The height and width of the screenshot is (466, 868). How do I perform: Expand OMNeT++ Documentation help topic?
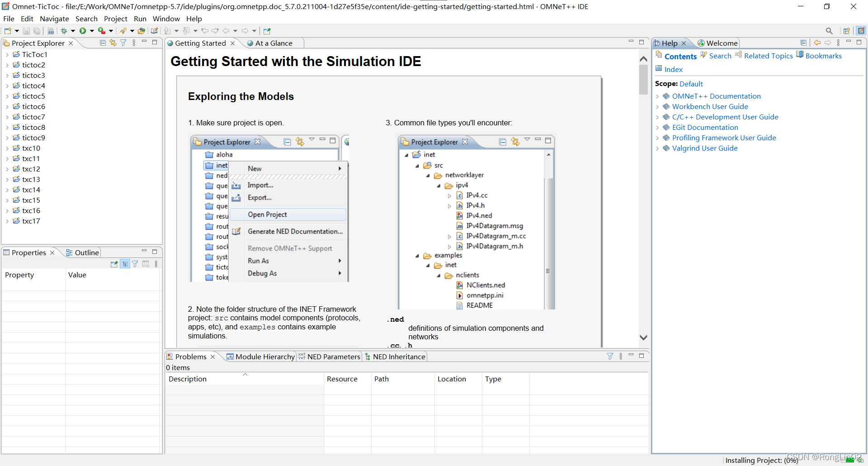coord(657,96)
